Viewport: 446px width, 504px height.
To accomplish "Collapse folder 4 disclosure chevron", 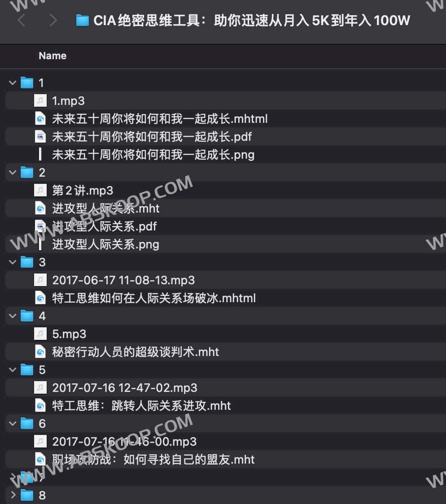I will 13,316.
